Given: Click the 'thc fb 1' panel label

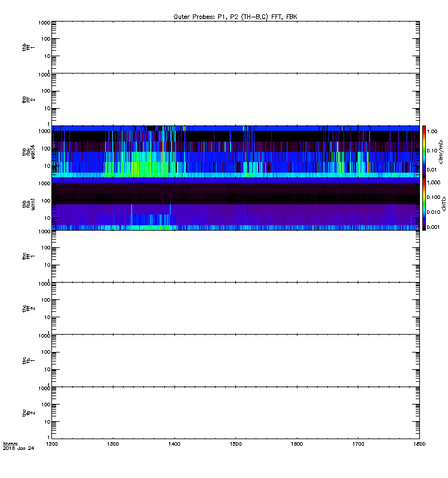Looking at the screenshot, I should point(29,361).
